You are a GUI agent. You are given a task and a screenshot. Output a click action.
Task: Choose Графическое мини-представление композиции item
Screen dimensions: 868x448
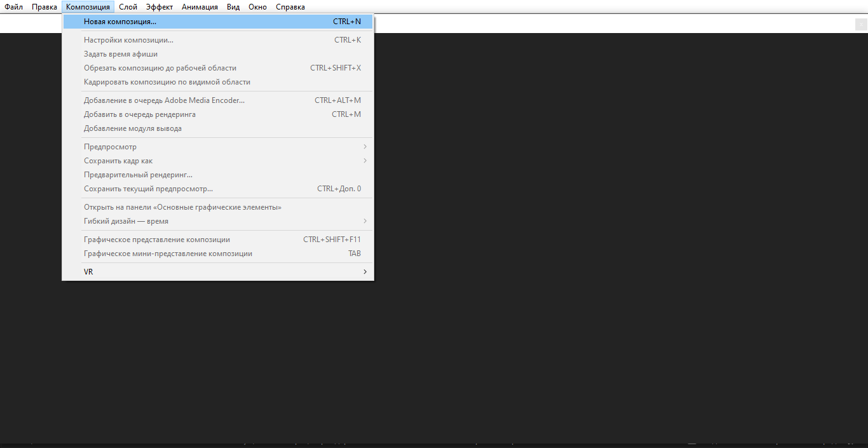tap(218, 254)
